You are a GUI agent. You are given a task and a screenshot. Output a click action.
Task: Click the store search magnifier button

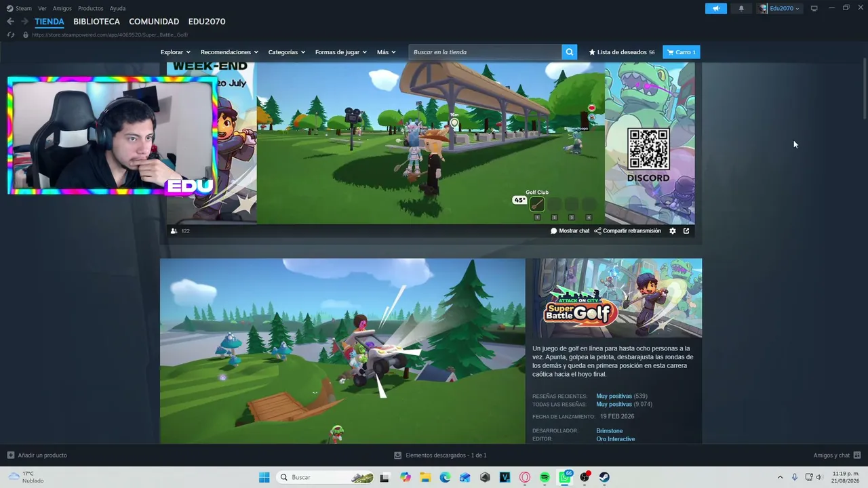click(x=570, y=52)
